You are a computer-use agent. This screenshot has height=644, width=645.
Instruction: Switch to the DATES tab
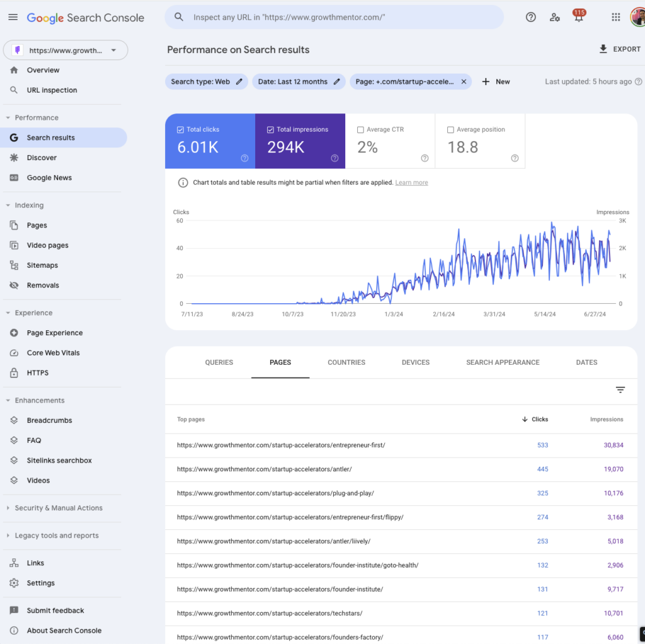(586, 362)
